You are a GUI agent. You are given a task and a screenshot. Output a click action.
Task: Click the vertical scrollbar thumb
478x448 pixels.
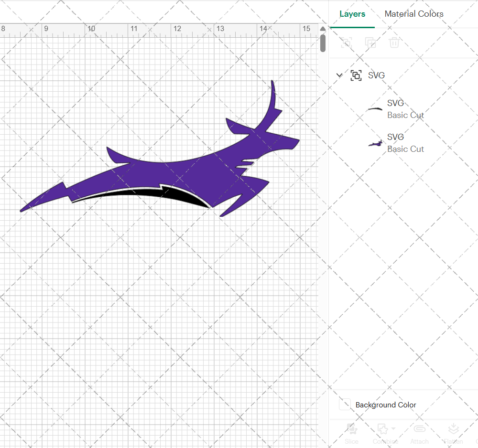(323, 43)
